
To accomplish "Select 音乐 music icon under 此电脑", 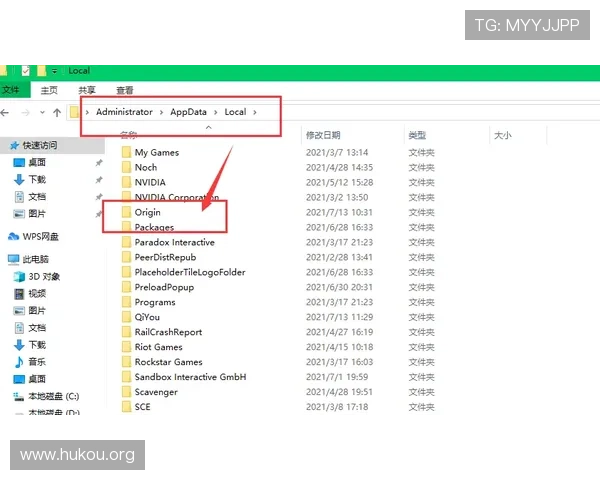I will (x=19, y=361).
